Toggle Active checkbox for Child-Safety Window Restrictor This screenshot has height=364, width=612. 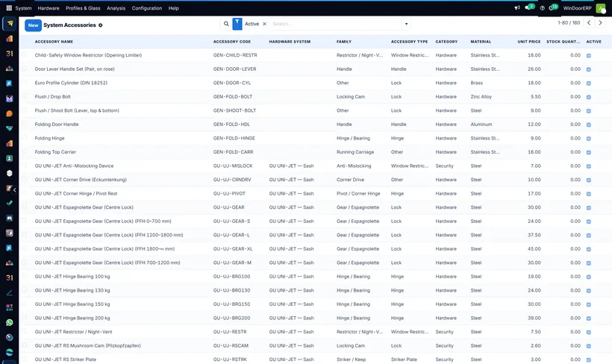tap(589, 55)
